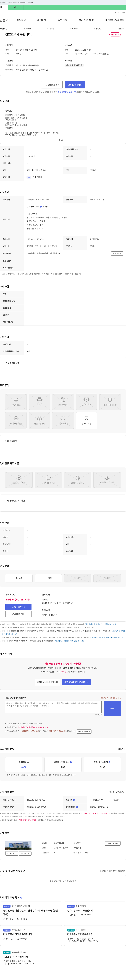The height and width of the screenshot is (980, 126).
Task: Switch to the 근무조건 section tab
Action: click(27, 29)
